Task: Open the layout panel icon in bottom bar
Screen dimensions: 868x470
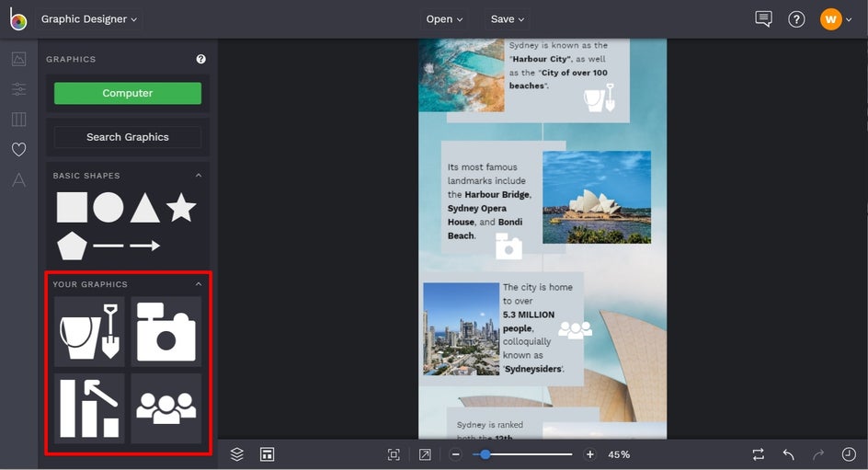Action: point(268,454)
